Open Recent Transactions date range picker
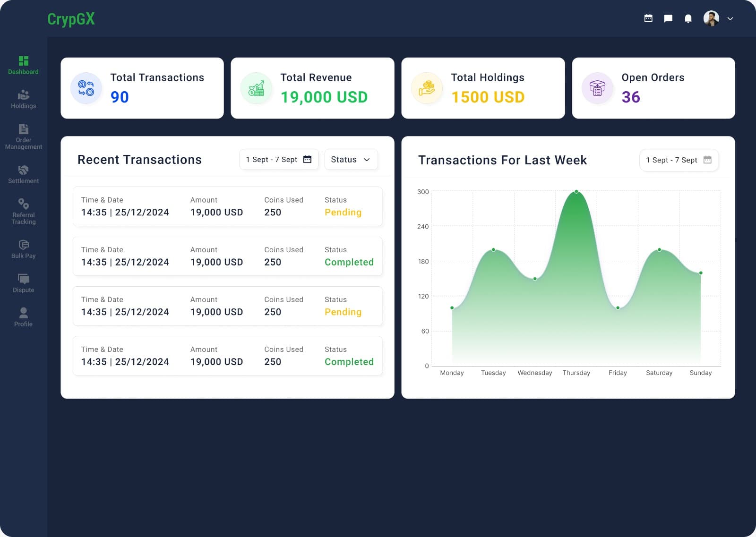 (279, 160)
